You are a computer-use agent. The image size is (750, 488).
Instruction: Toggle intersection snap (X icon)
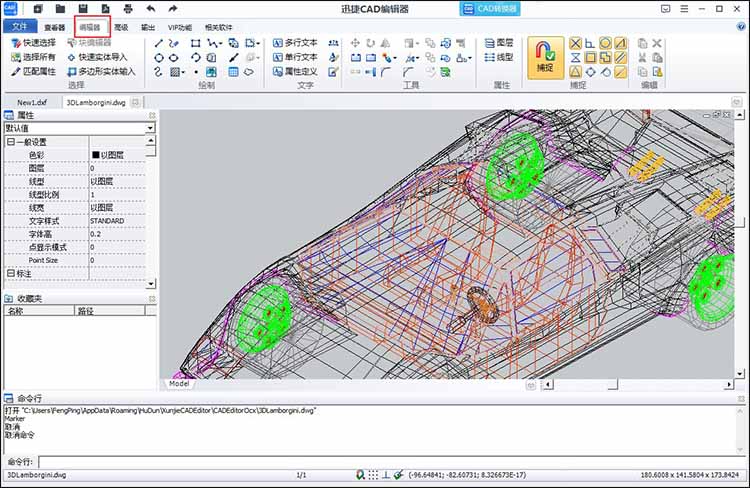click(575, 44)
